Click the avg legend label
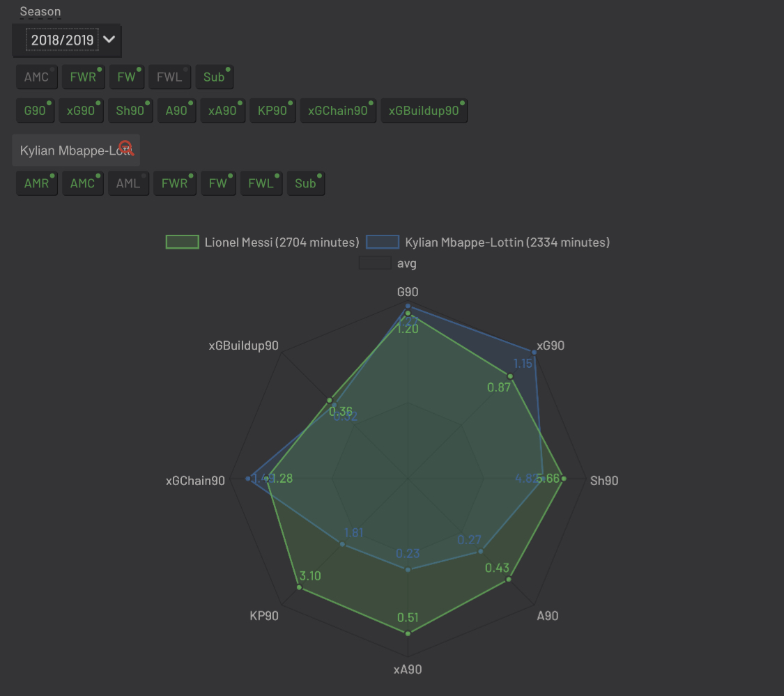Image resolution: width=784 pixels, height=696 pixels. point(407,263)
